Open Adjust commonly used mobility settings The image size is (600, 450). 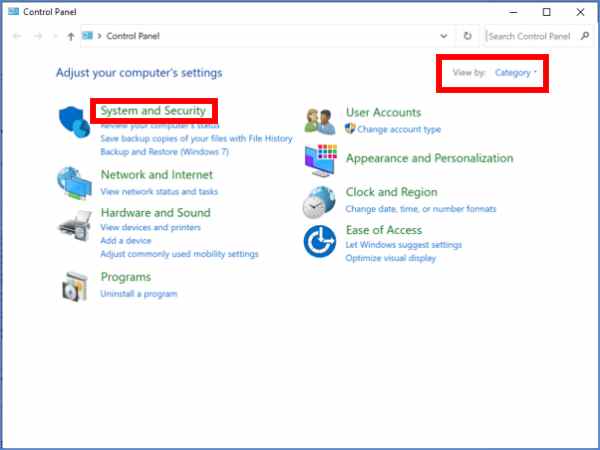pos(179,254)
